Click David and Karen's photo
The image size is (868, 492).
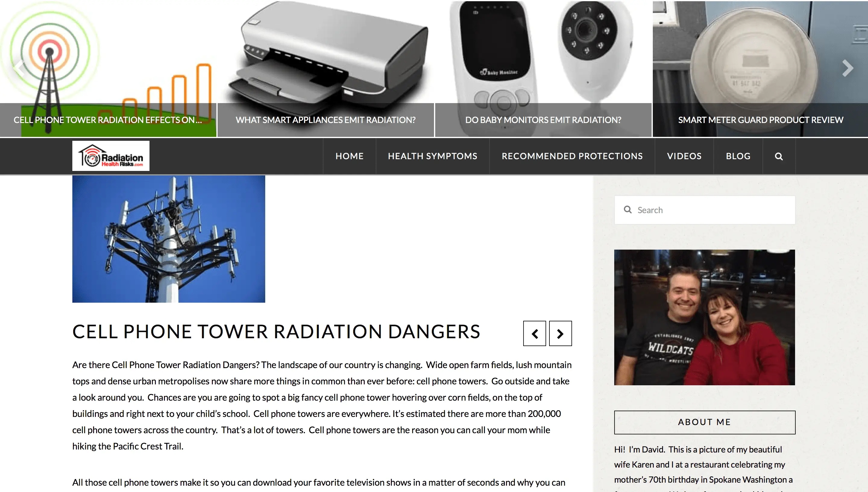(704, 317)
